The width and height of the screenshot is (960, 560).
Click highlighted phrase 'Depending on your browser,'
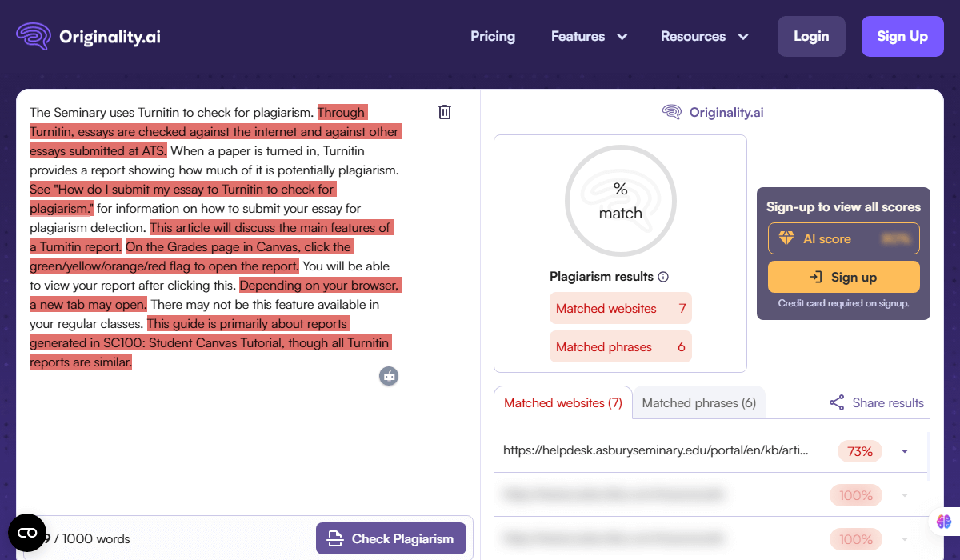tap(320, 285)
